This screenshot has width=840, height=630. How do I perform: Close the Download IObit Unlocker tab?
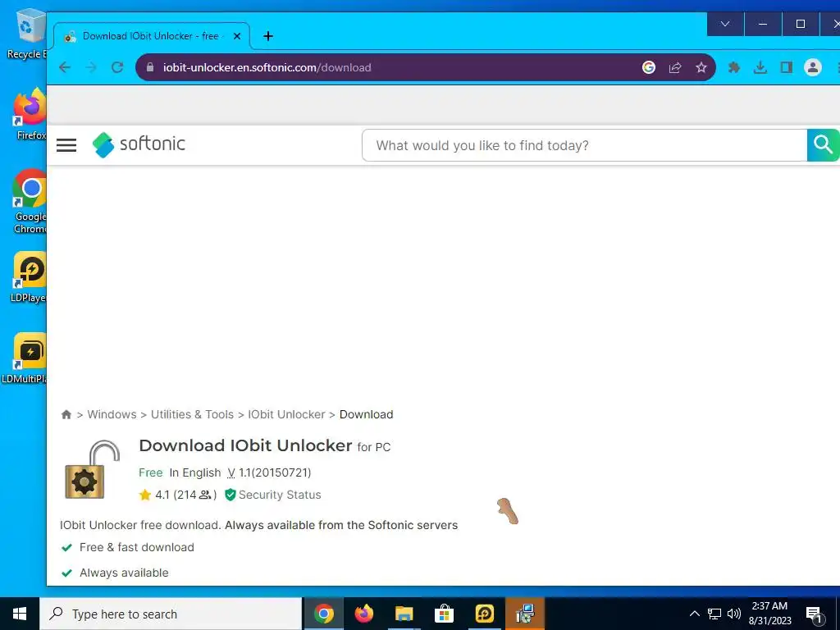237,36
